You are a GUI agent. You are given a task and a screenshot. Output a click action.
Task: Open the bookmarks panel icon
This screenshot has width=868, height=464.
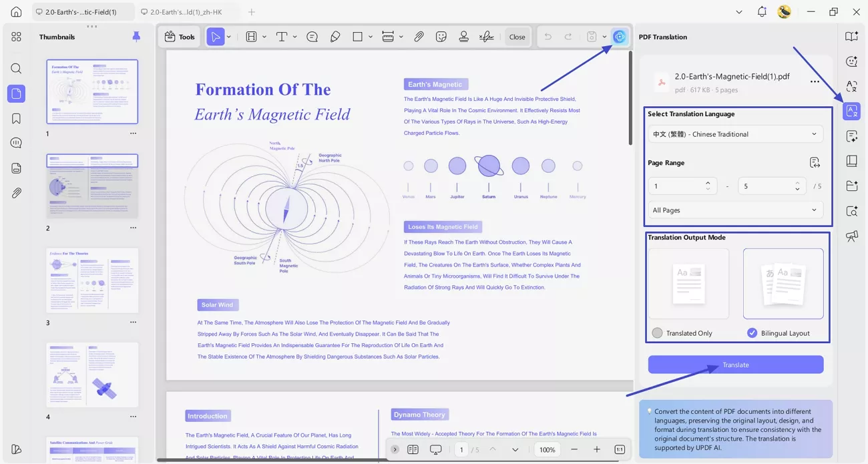(16, 119)
